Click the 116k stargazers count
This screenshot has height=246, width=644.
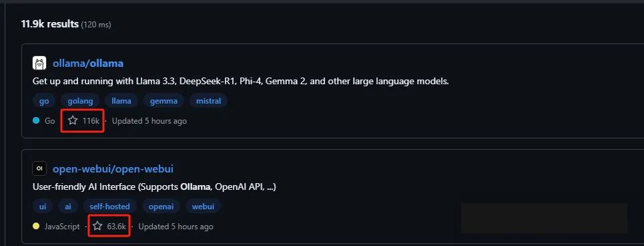click(91, 121)
